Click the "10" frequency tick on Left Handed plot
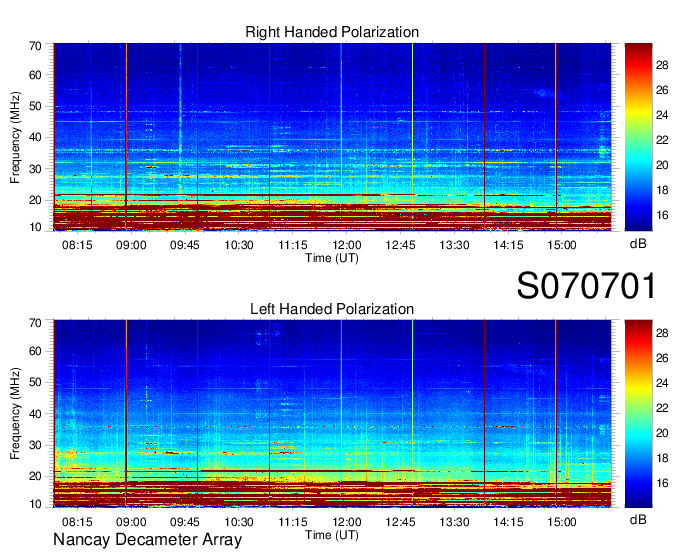The image size is (680, 552). (35, 504)
